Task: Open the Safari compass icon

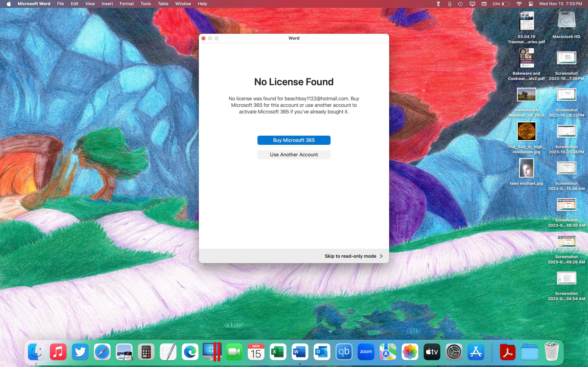Action: coord(102,352)
